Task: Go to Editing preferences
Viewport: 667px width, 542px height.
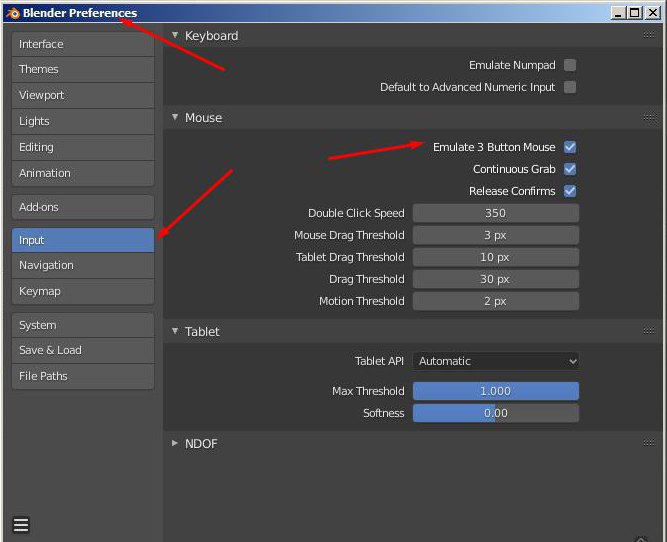Action: (83, 147)
